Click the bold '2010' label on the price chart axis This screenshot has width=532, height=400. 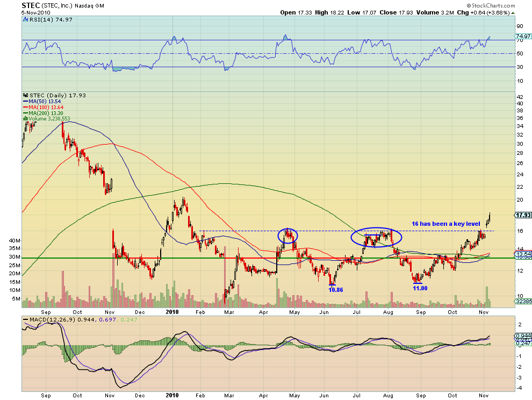172,312
